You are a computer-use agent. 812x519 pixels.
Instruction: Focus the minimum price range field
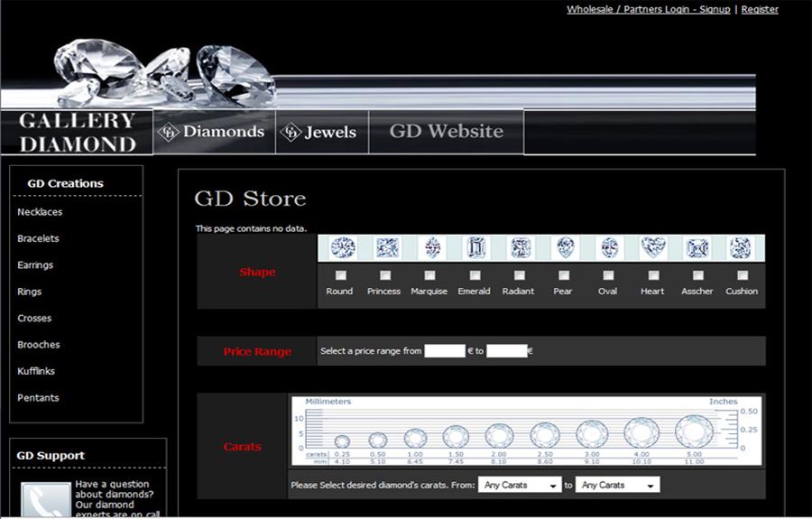point(445,351)
